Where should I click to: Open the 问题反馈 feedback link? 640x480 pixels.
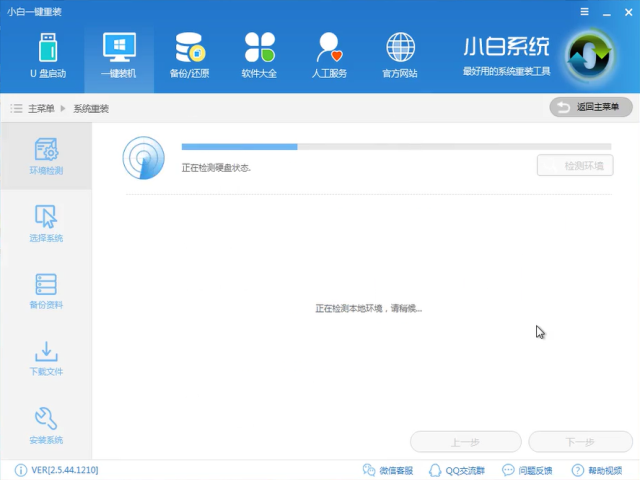coord(525,470)
